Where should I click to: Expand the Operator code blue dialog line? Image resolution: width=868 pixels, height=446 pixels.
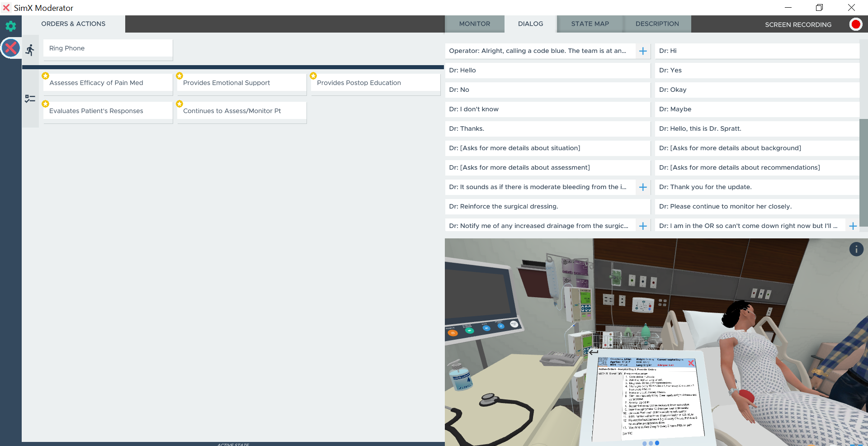click(643, 51)
